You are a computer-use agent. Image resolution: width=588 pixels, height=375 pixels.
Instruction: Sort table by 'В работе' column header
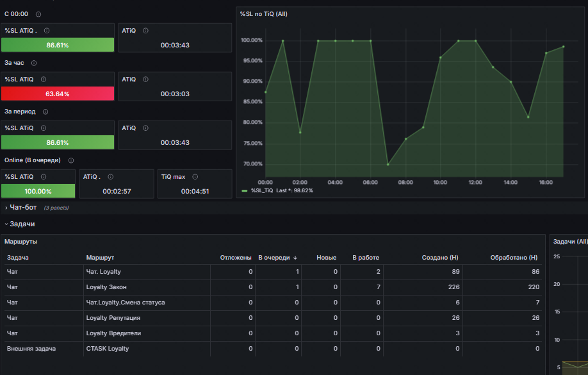(366, 258)
